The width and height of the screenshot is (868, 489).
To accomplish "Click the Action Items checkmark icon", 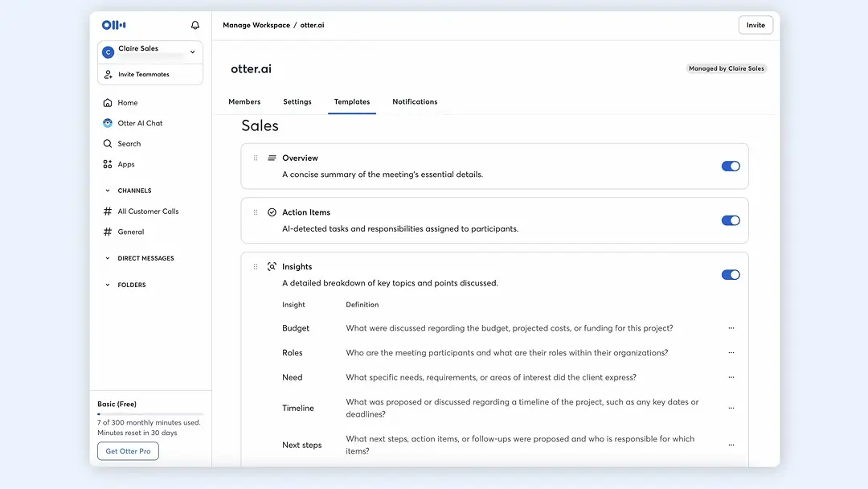I will [x=272, y=212].
